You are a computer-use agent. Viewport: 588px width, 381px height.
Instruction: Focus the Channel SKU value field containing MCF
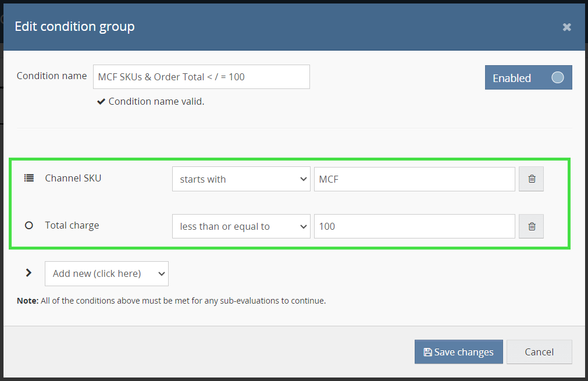tap(414, 179)
